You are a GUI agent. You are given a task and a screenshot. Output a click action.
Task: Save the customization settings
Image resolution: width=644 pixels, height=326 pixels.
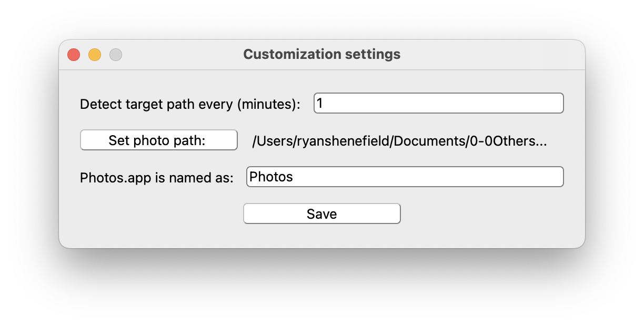point(321,214)
